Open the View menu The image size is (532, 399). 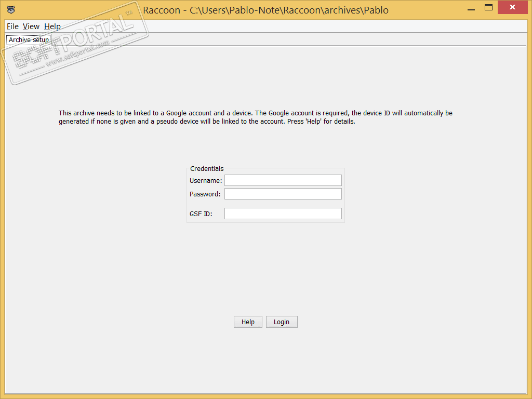pos(31,26)
